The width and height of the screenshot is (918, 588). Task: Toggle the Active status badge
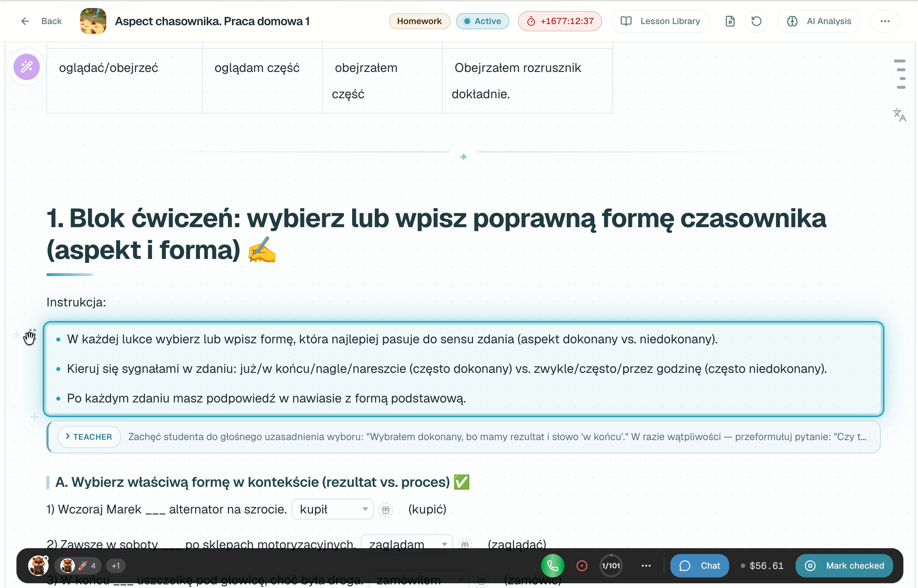point(482,21)
